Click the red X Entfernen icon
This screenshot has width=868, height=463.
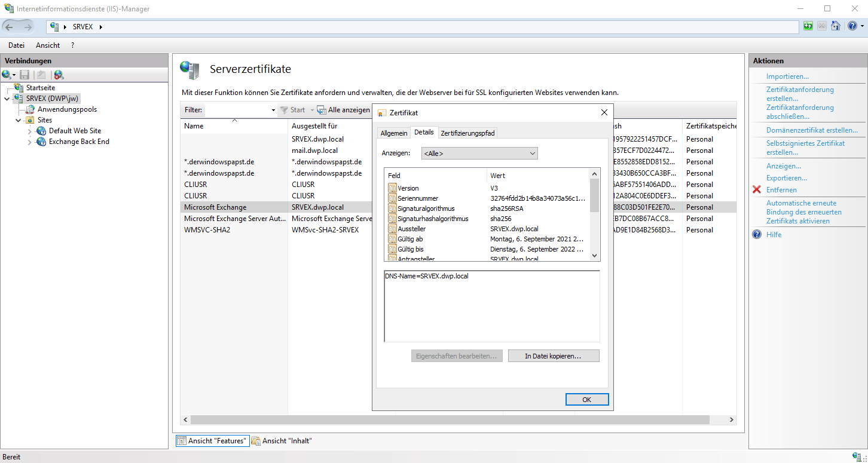757,190
